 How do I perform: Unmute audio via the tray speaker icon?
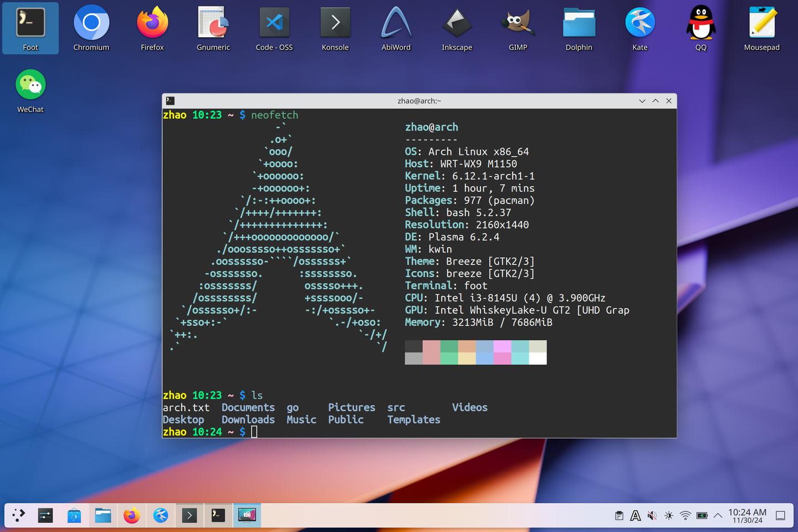coord(652,515)
